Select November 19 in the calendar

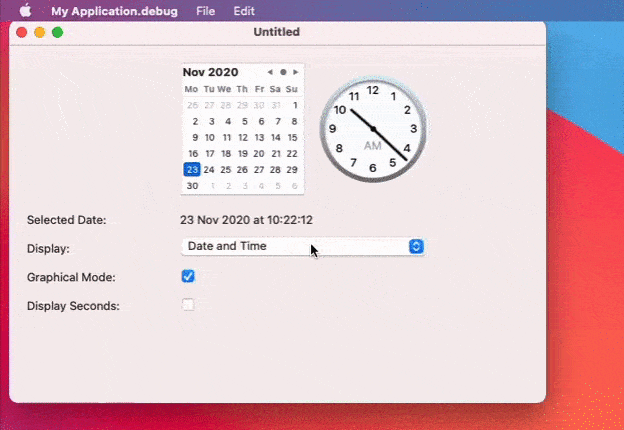pos(243,154)
